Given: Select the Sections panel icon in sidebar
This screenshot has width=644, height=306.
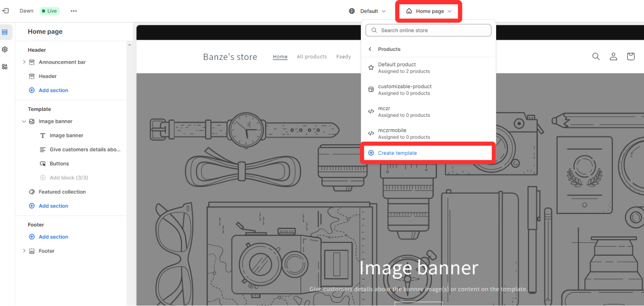Looking at the screenshot, I should [6, 32].
